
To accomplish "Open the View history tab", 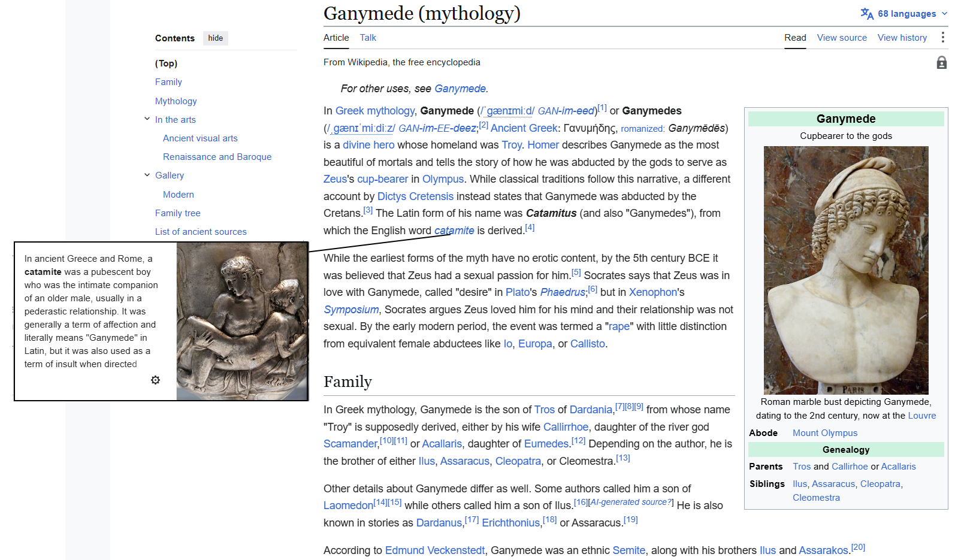I will pyautogui.click(x=902, y=38).
